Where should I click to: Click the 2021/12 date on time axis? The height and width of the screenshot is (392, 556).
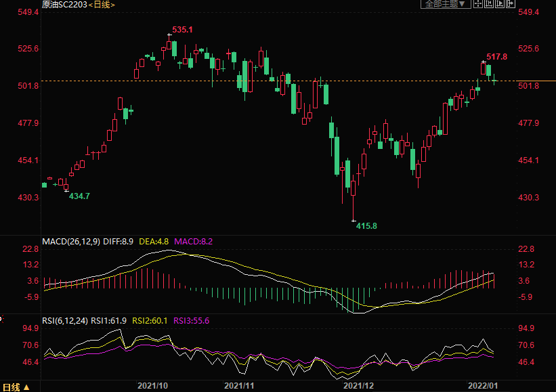pyautogui.click(x=359, y=385)
